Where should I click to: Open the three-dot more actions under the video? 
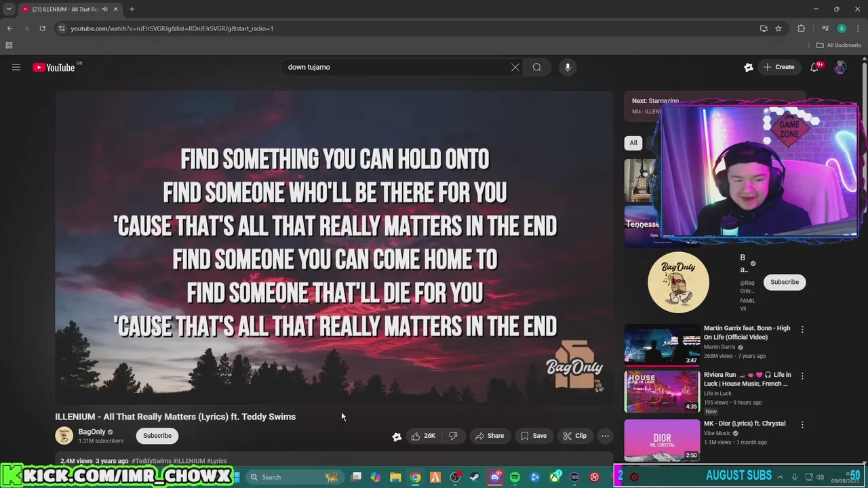(x=605, y=436)
